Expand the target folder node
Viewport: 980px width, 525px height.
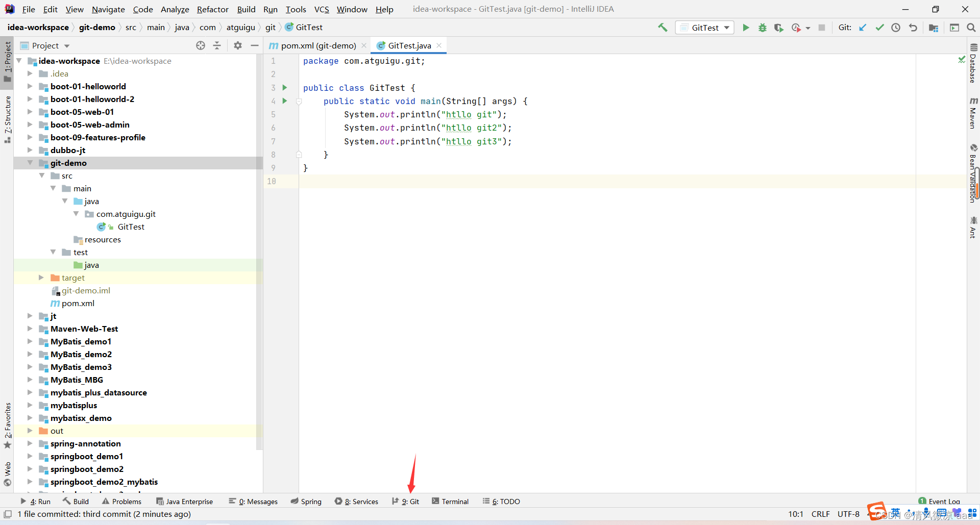pos(42,278)
